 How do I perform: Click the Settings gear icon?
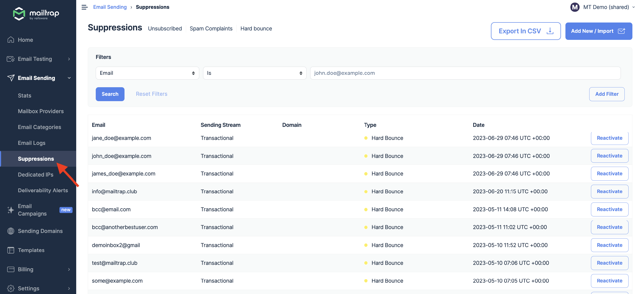[11, 288]
